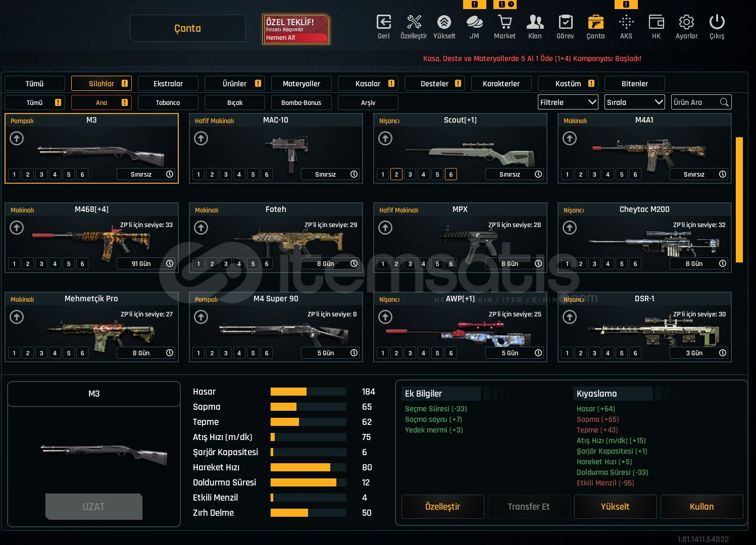Click upgrade arrow icon on MAC-10 card

click(x=201, y=138)
